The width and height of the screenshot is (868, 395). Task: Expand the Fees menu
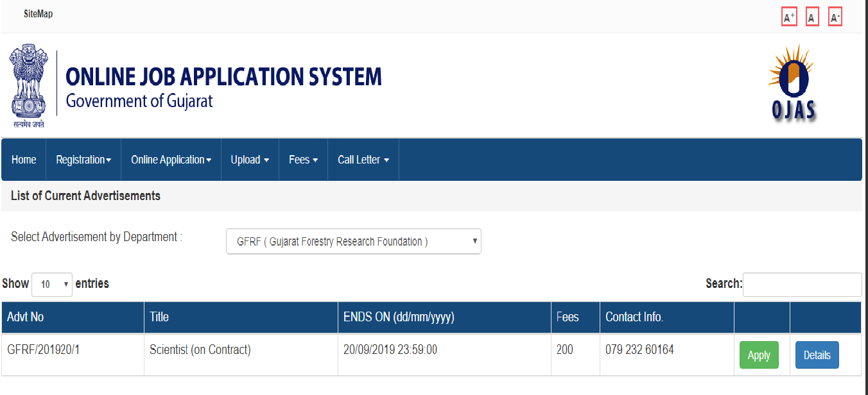(x=302, y=159)
